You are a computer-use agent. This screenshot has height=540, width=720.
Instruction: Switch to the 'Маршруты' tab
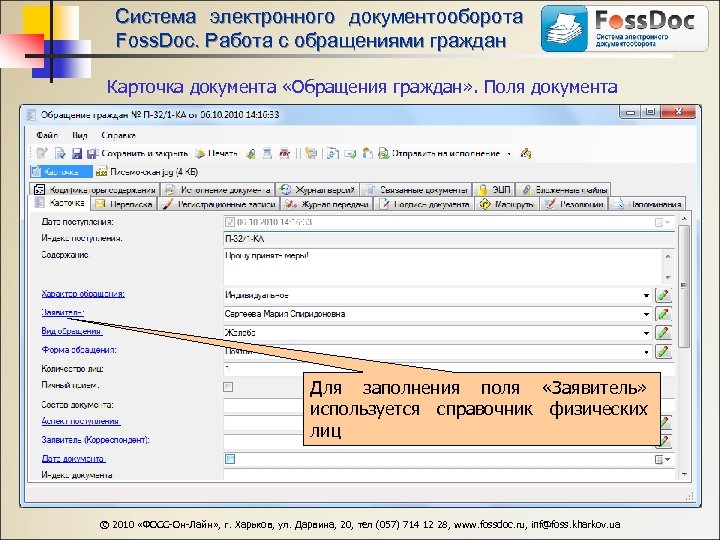pos(506,204)
